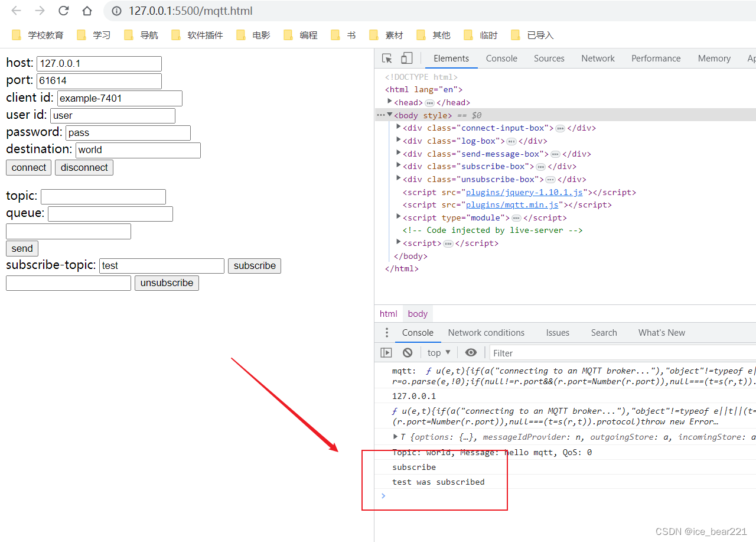Screen dimensions: 756x542
Task: Expand the subscribe-box div
Action: 399,165
